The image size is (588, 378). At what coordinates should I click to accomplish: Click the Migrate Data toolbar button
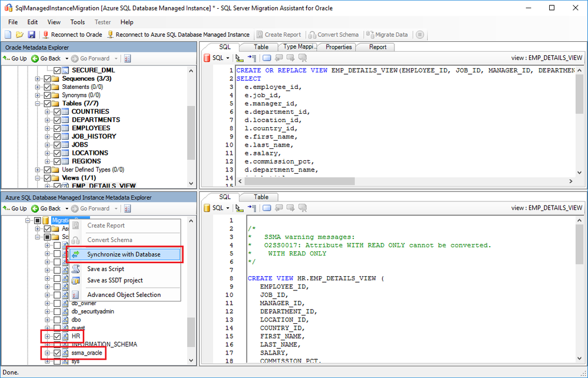pos(387,35)
